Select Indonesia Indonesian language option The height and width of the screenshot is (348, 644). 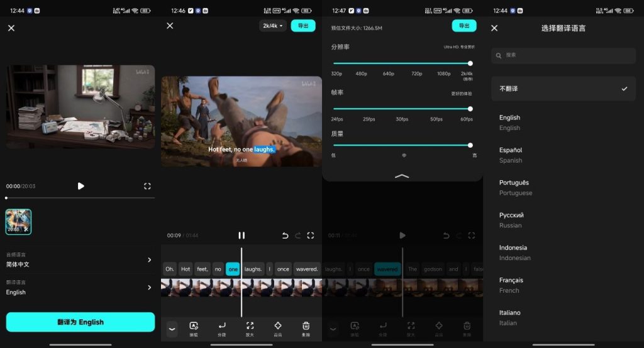(563, 253)
